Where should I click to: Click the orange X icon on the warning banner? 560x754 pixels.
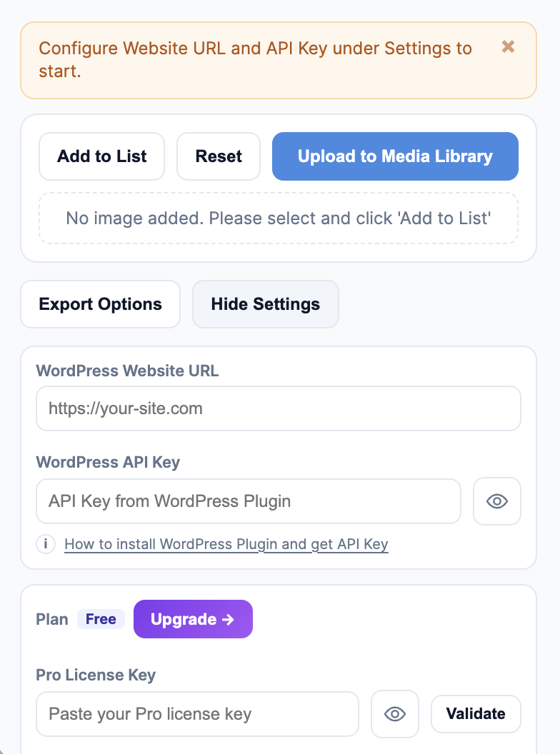[508, 46]
